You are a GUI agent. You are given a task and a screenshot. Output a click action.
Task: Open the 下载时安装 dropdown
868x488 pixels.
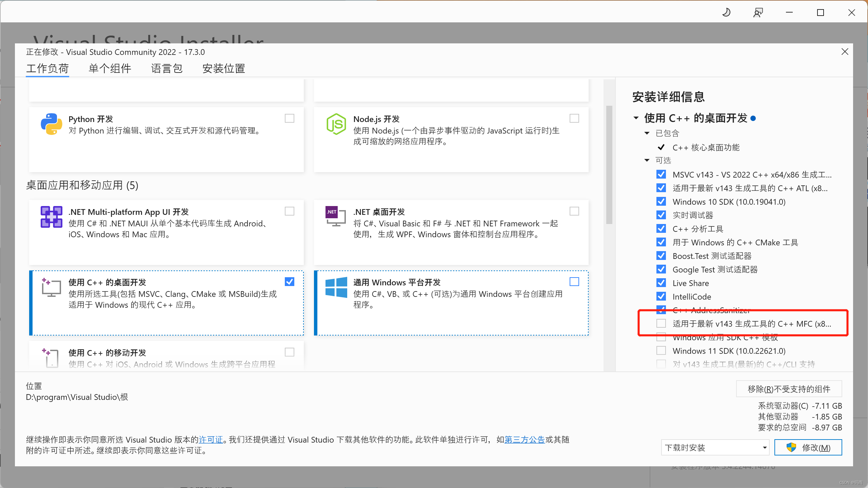pyautogui.click(x=715, y=447)
